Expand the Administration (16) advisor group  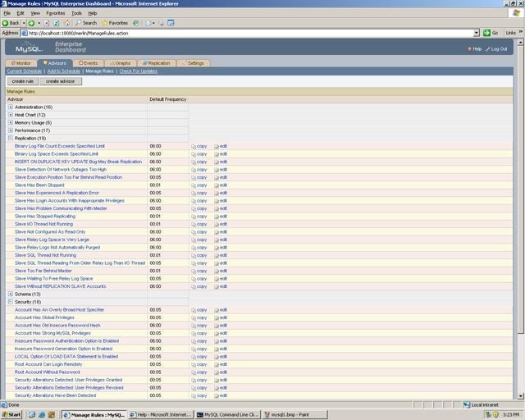[11, 107]
